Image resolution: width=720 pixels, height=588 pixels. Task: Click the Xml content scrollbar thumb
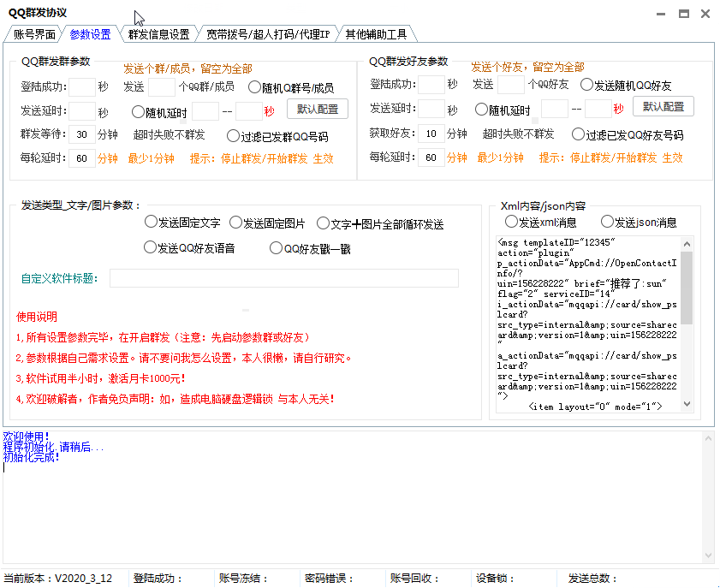pos(687,288)
